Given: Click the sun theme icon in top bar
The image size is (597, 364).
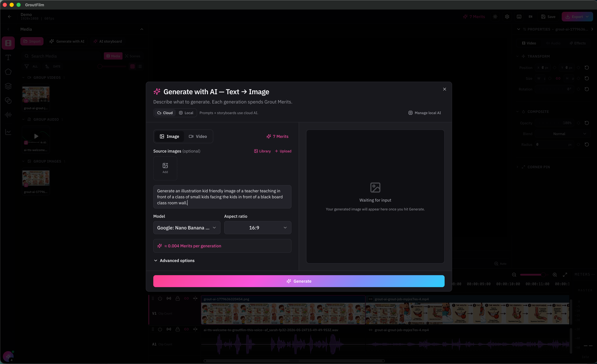Looking at the screenshot, I should click(x=495, y=17).
